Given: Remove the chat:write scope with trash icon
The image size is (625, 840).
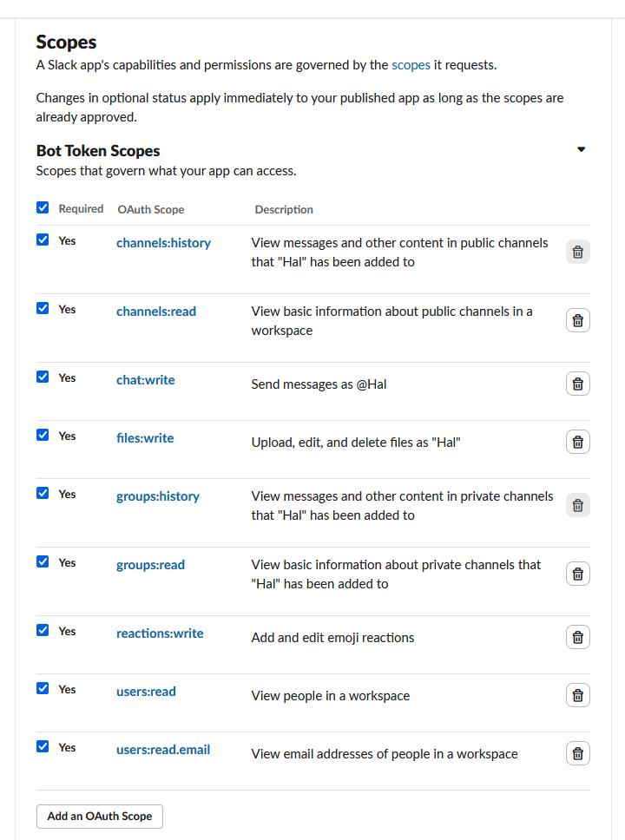Looking at the screenshot, I should [578, 384].
